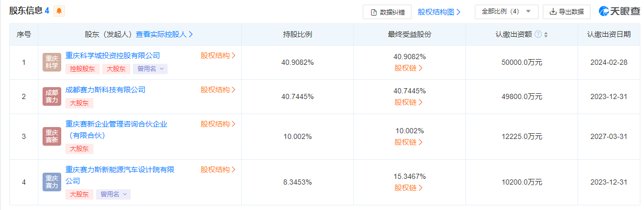Open the 股权结构图 link
The image size is (644, 210).
[x=440, y=12]
